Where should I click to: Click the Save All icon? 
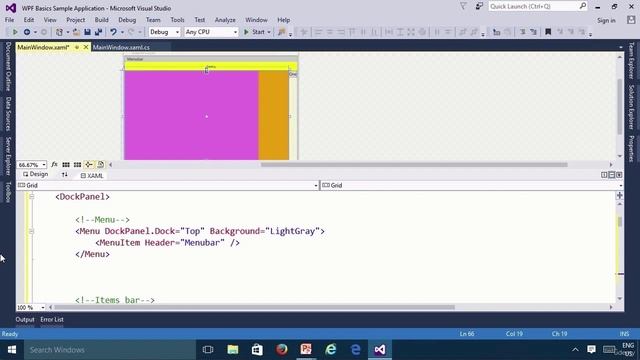pyautogui.click(x=98, y=32)
